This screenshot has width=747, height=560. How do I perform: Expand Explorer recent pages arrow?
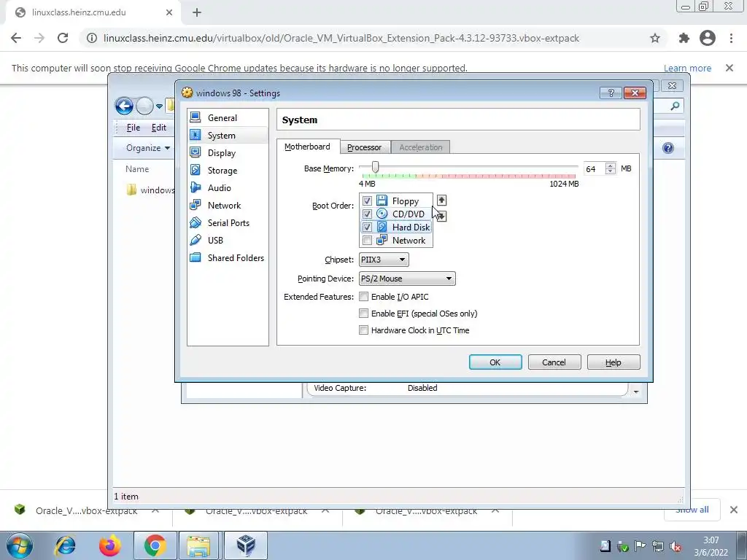[159, 106]
